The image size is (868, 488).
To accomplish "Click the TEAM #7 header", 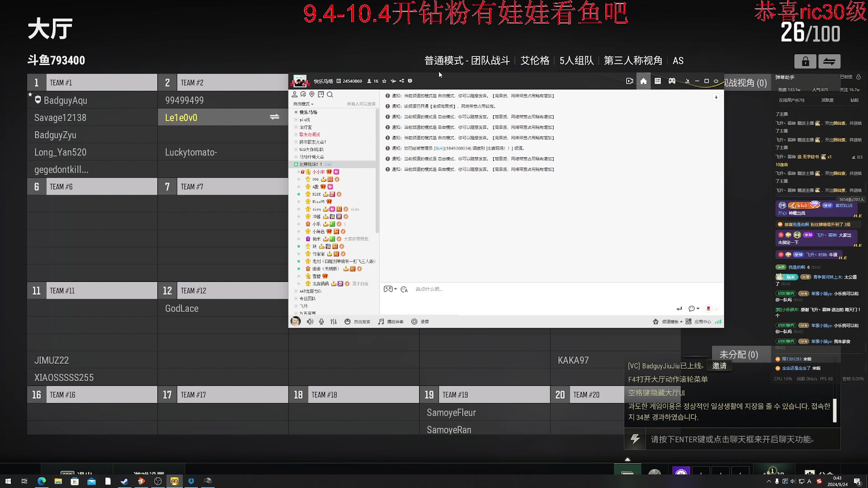I will [x=223, y=187].
